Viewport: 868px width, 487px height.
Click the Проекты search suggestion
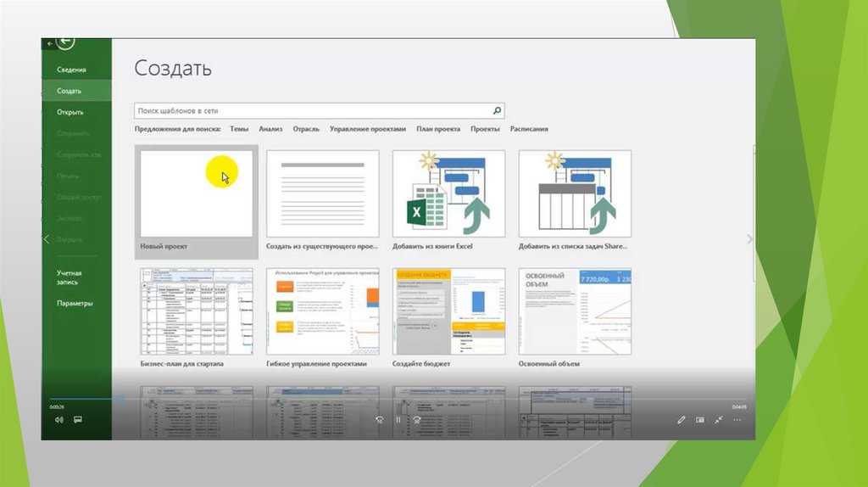[x=485, y=129]
